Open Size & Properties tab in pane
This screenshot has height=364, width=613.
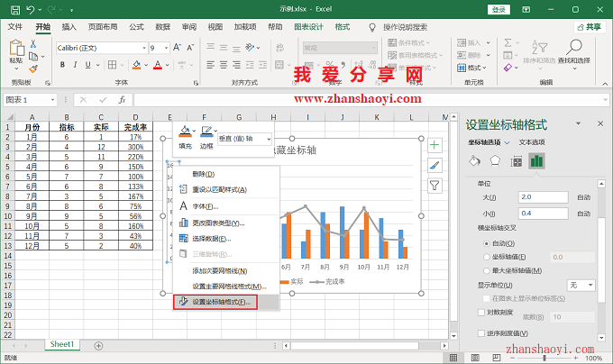(516, 161)
